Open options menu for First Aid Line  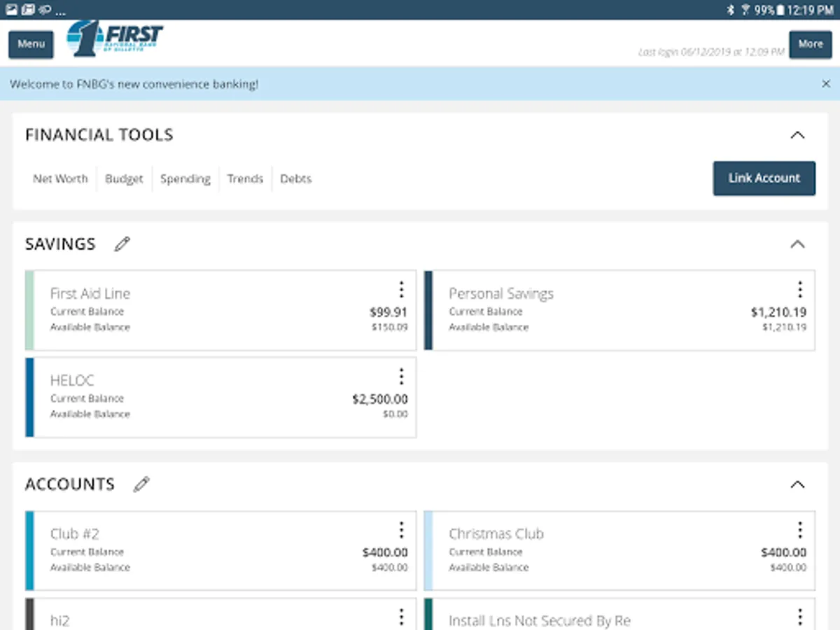(401, 290)
